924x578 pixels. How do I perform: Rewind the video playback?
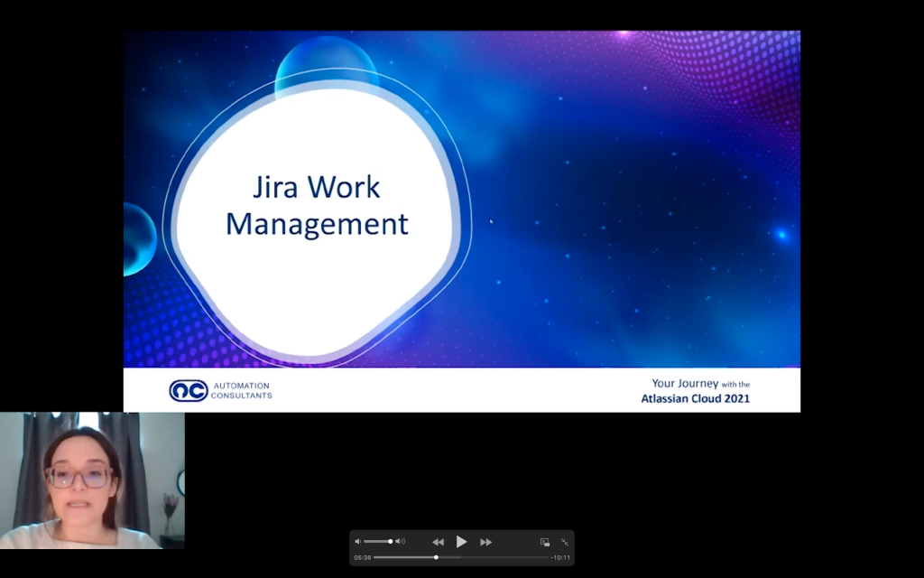pyautogui.click(x=438, y=542)
